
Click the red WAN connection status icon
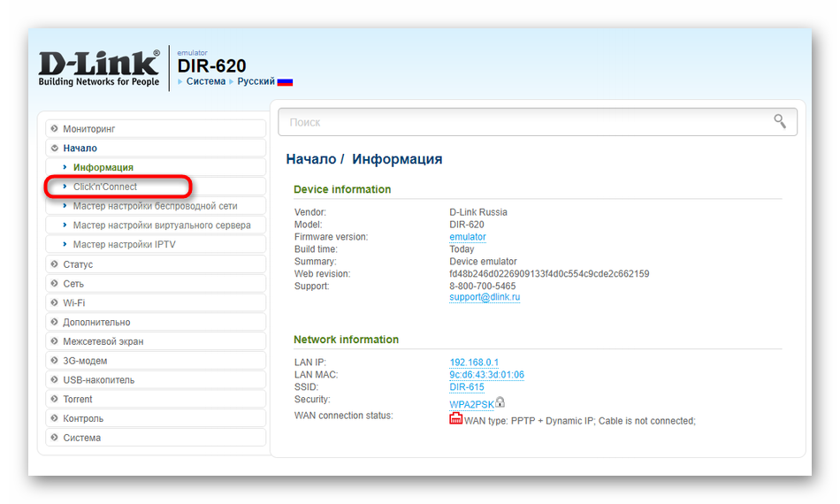point(455,419)
